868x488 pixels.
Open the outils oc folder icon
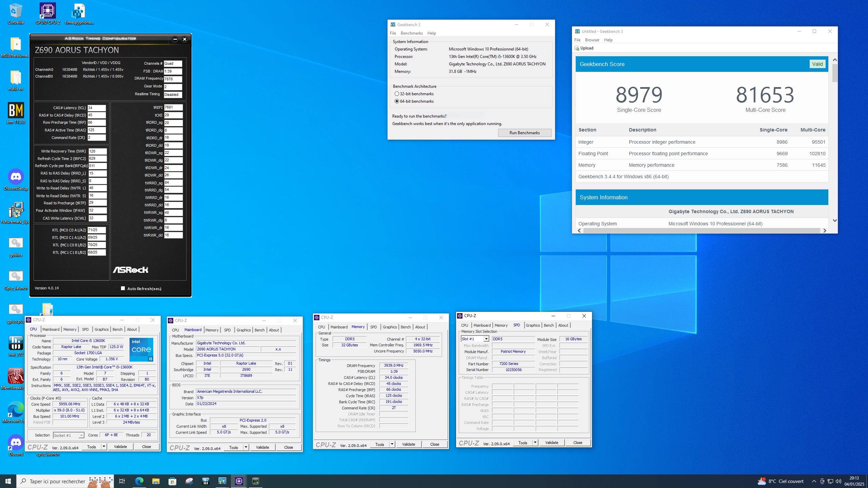click(16, 80)
